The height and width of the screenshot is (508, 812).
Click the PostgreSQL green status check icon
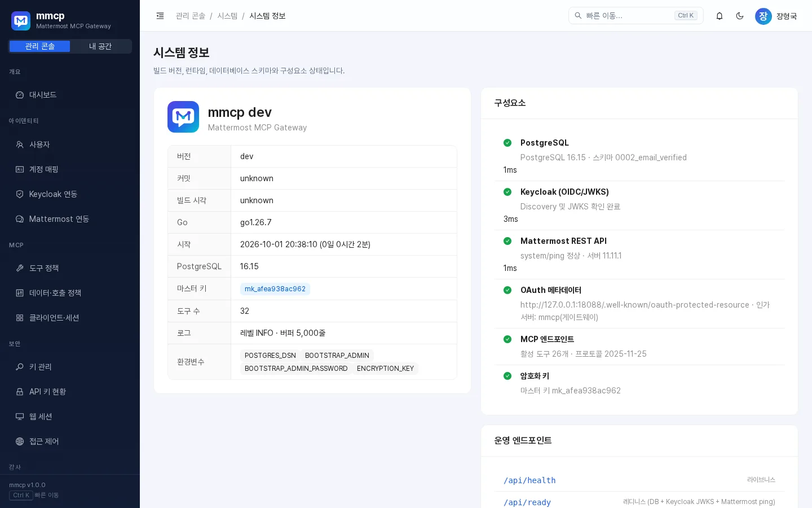click(x=507, y=143)
